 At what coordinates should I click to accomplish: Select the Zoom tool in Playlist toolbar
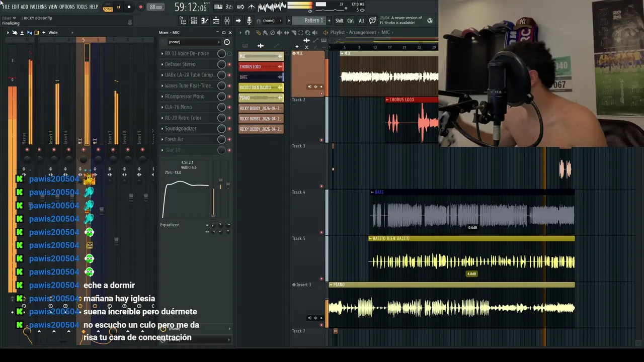(x=307, y=33)
